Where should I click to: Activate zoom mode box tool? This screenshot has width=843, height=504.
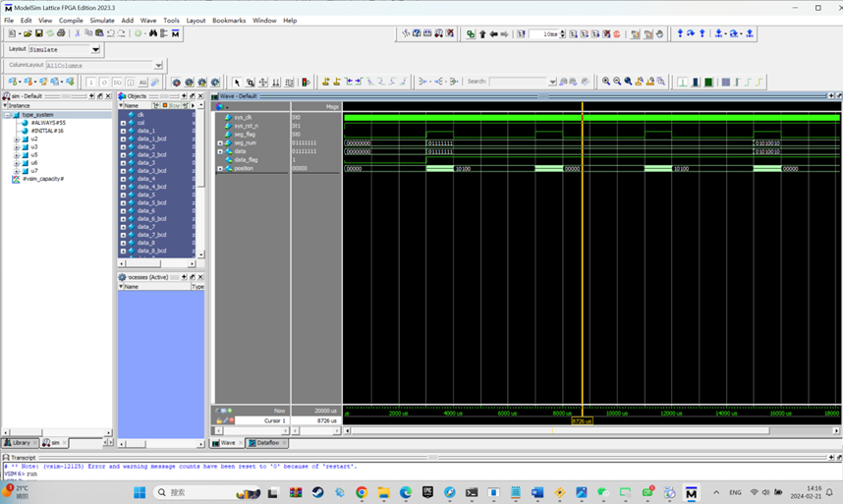coord(250,83)
